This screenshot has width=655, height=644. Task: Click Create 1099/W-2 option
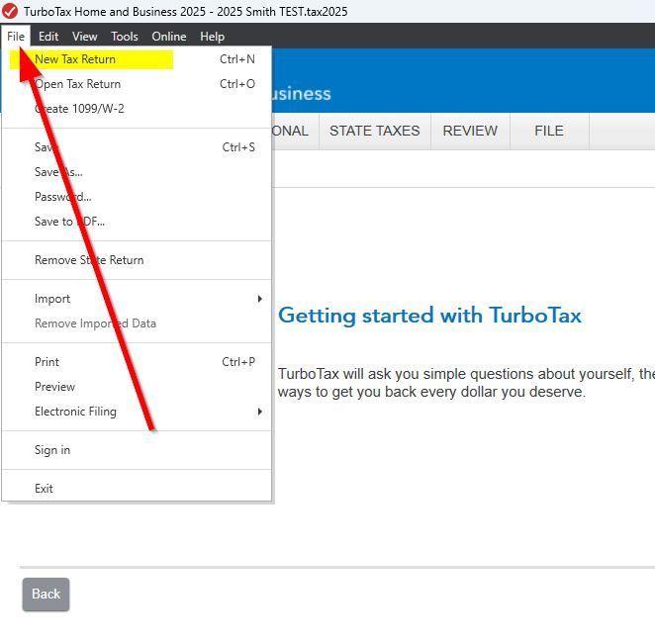coord(79,109)
